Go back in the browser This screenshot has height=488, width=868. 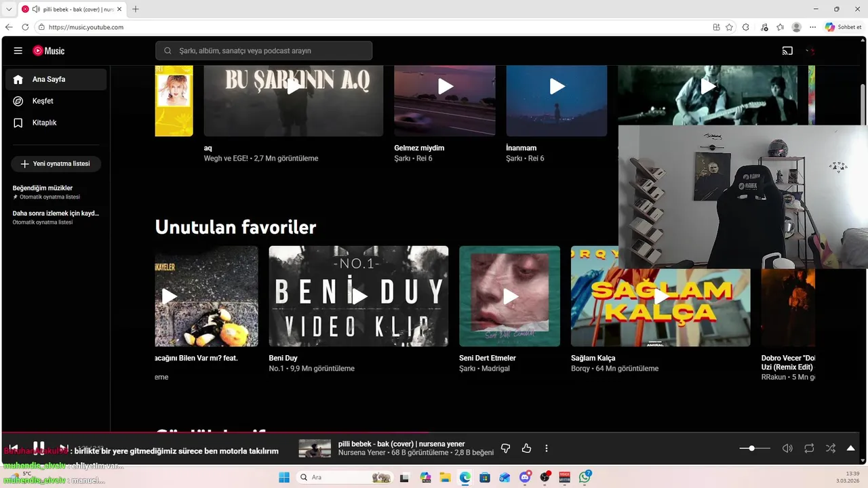(x=9, y=27)
